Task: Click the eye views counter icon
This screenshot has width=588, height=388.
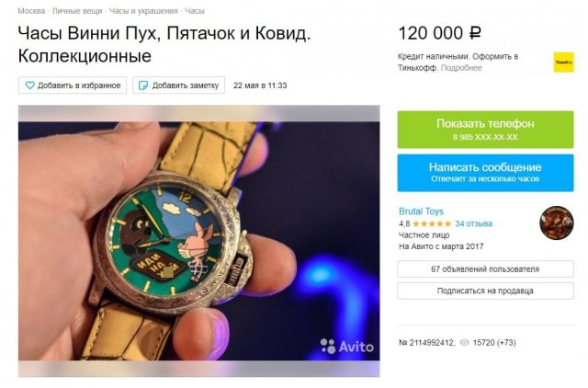Action: (464, 342)
